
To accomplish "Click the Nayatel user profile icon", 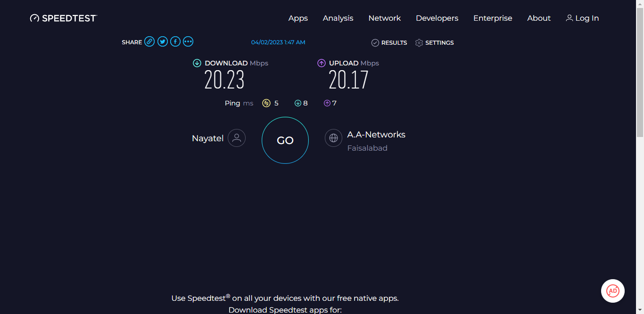I will [x=237, y=138].
